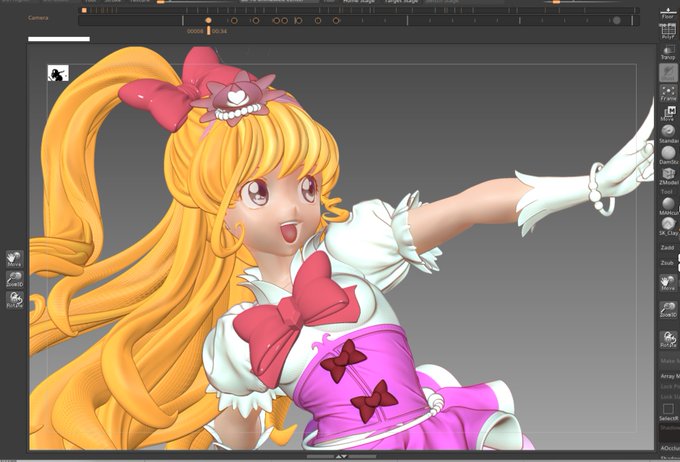Click the Target Stage button

point(401,2)
